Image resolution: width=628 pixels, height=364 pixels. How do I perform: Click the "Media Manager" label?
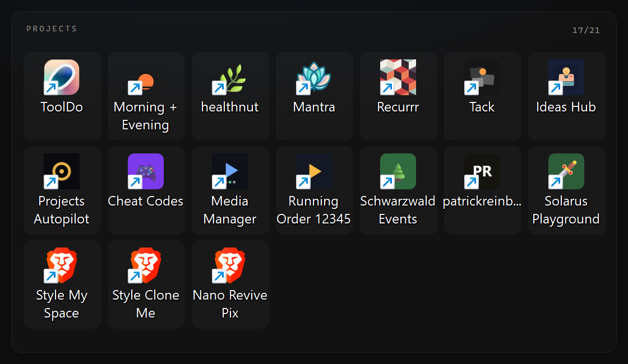pyautogui.click(x=230, y=210)
